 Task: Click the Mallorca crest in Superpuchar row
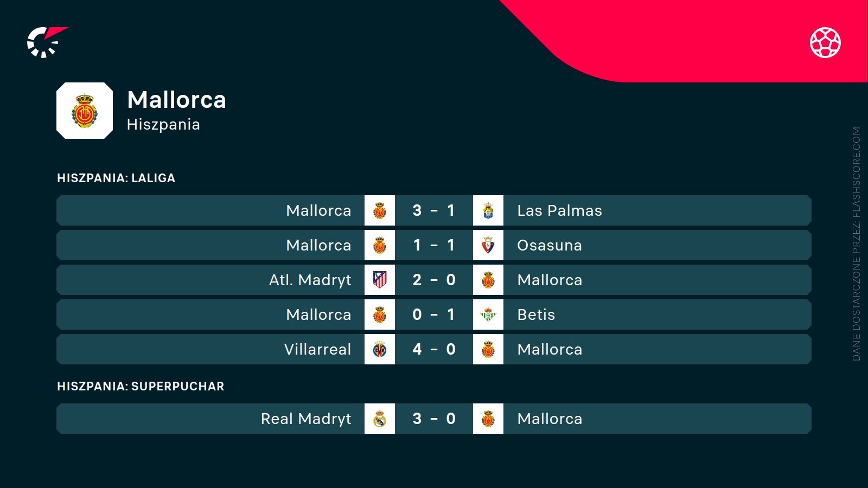point(488,419)
